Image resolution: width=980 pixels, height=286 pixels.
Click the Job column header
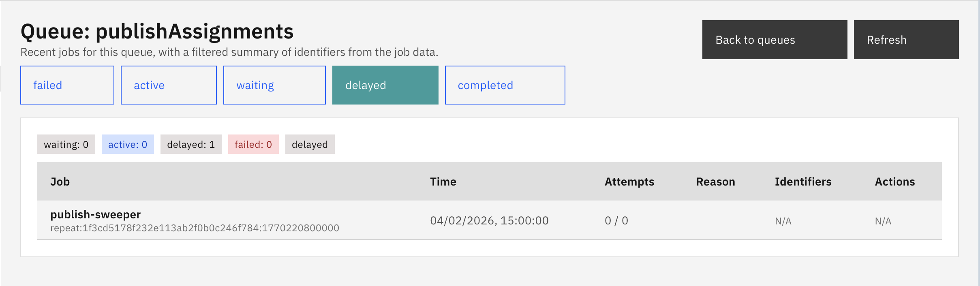pos(60,182)
